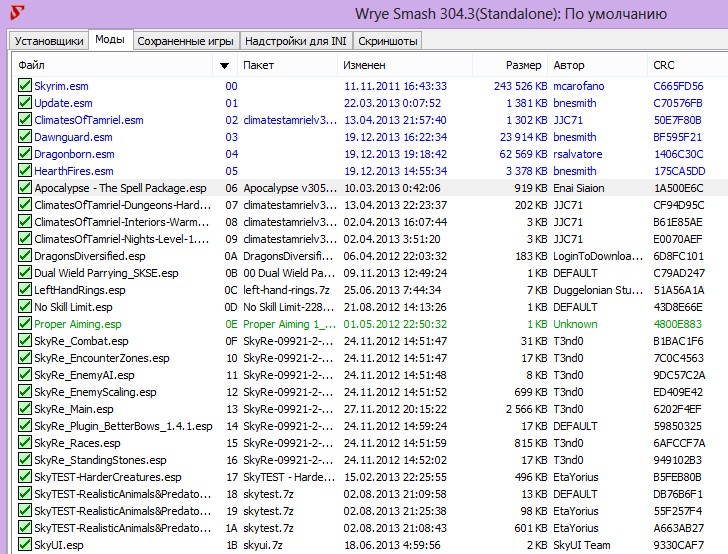Toggle the ClimatesOfTamriel.esm checkbox
The height and width of the screenshot is (554, 728).
25,119
